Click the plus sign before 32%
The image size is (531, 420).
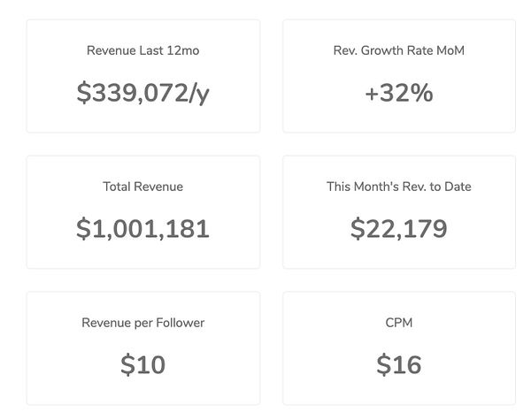click(372, 94)
